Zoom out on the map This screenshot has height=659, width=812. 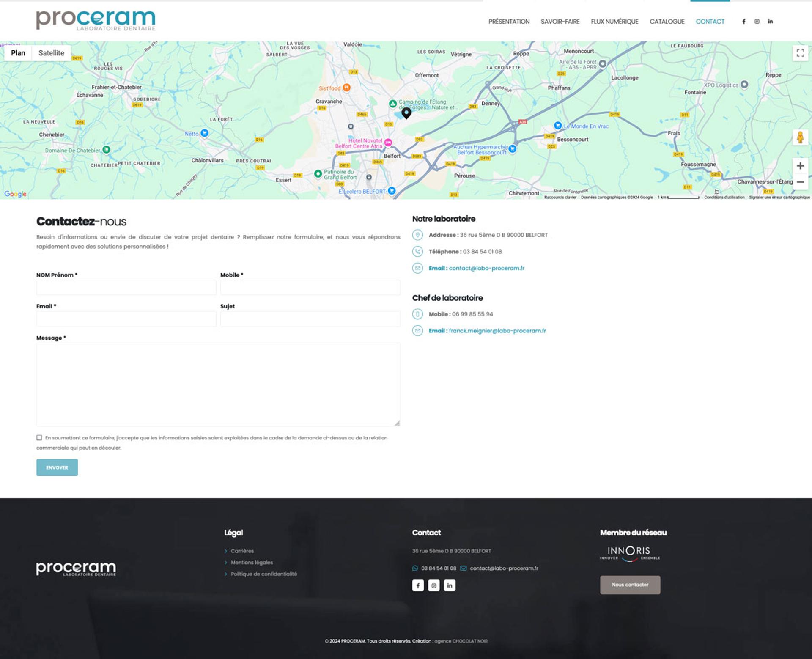800,182
